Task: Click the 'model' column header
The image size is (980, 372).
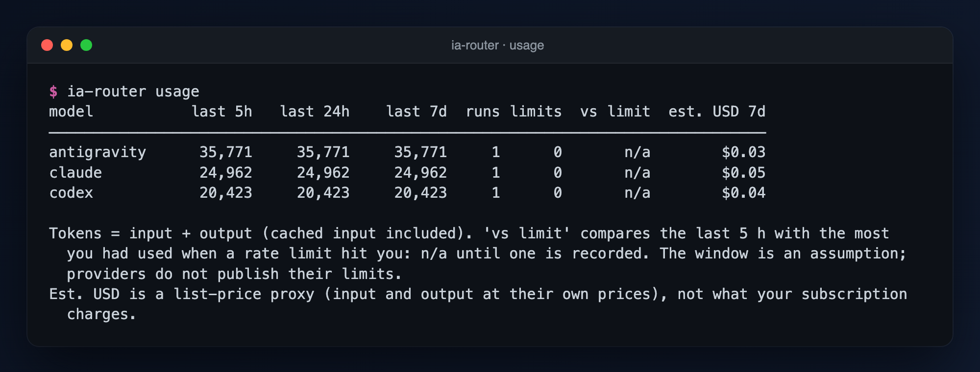Action: coord(71,112)
